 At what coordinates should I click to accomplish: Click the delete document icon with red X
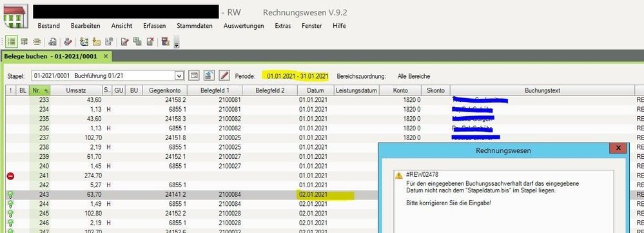[x=150, y=41]
